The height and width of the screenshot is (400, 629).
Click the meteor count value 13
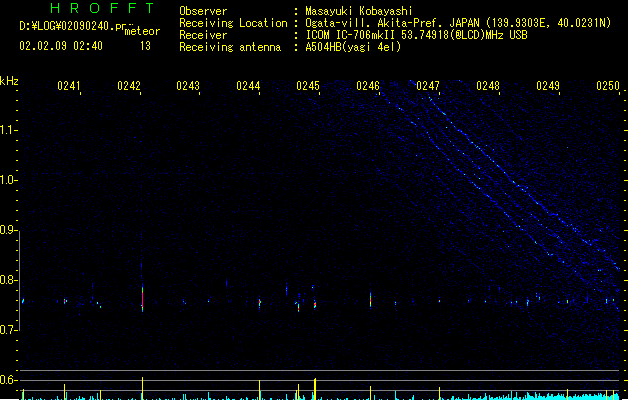click(145, 46)
